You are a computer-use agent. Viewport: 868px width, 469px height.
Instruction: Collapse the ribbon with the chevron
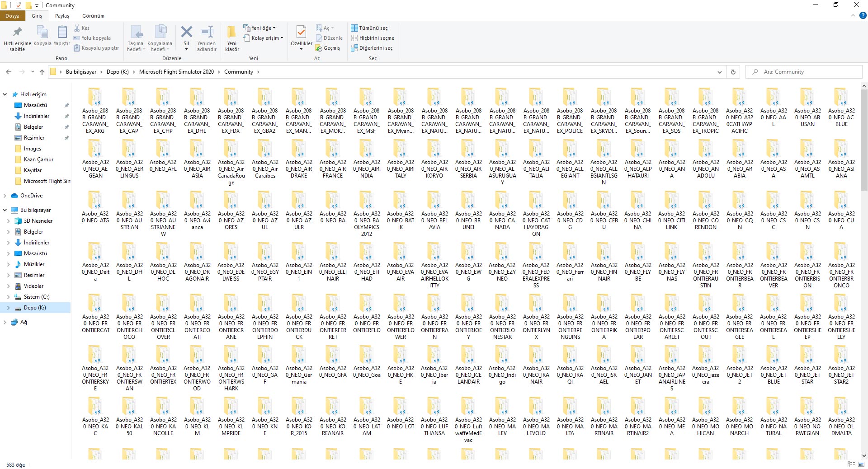[x=853, y=16]
